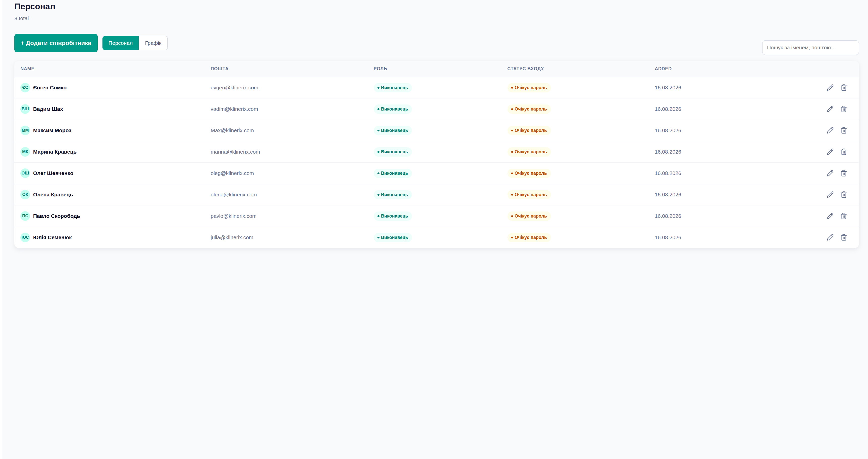Click the ОК avatar badge

25,194
